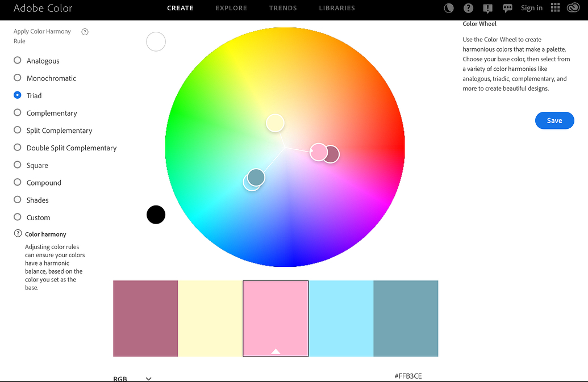This screenshot has width=588, height=382.
Task: Go to LIBRARIES in the navigation
Action: click(336, 8)
